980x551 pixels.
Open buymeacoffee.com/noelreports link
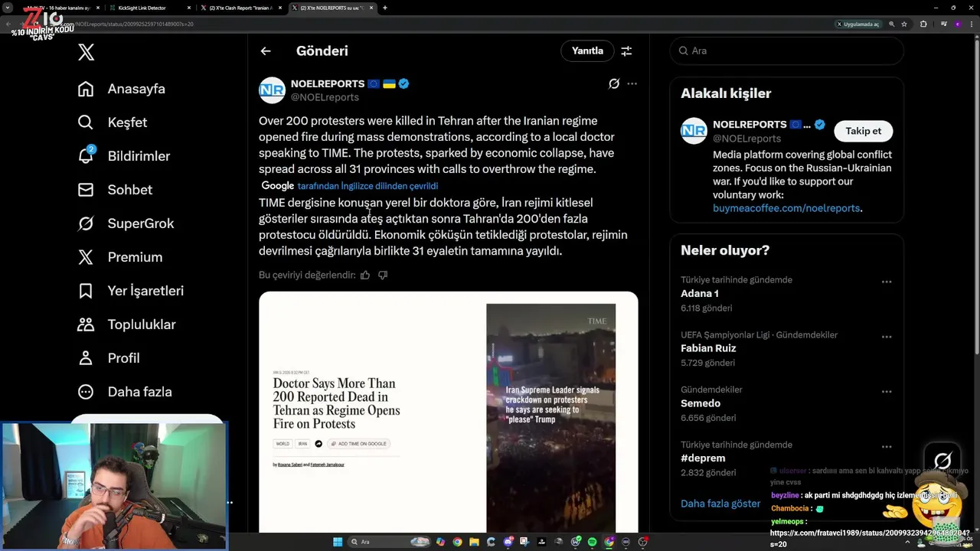click(786, 208)
